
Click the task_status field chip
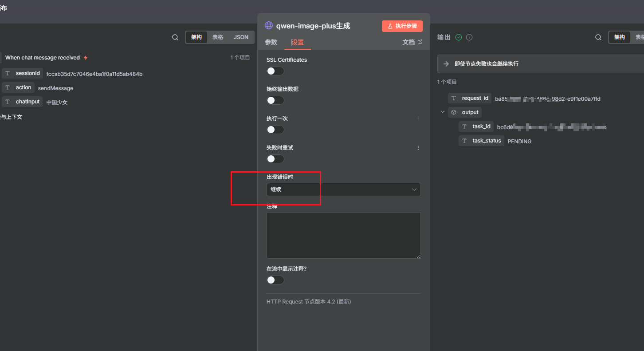[481, 141]
